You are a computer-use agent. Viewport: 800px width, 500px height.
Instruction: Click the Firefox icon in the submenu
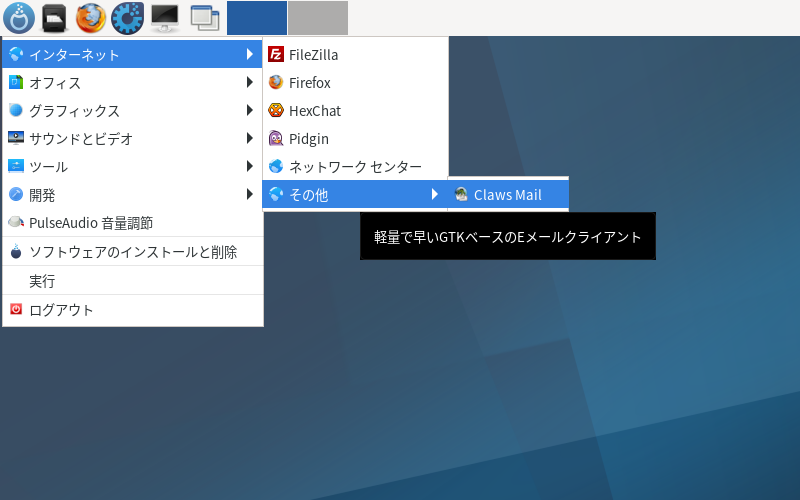tap(276, 82)
